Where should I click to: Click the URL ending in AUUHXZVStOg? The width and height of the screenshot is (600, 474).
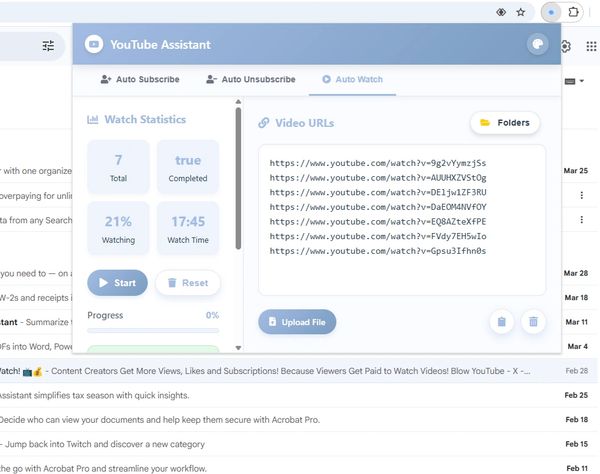(x=378, y=178)
